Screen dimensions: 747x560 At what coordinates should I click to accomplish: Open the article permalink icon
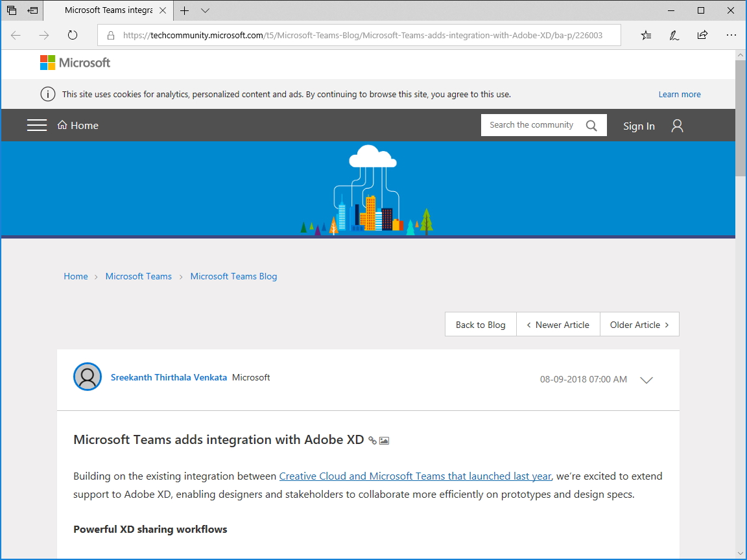tap(372, 440)
